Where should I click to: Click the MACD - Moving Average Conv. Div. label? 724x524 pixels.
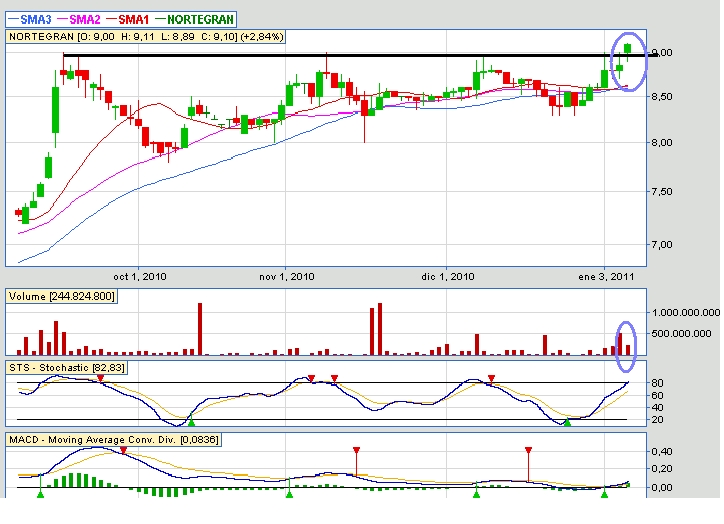pos(113,440)
